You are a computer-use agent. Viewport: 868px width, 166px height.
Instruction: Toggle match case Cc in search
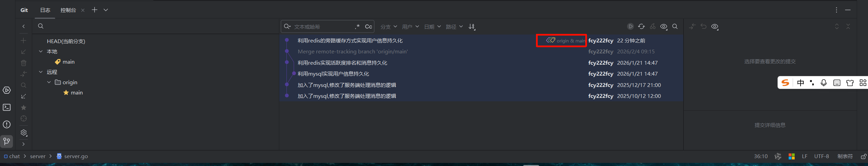coord(368,26)
